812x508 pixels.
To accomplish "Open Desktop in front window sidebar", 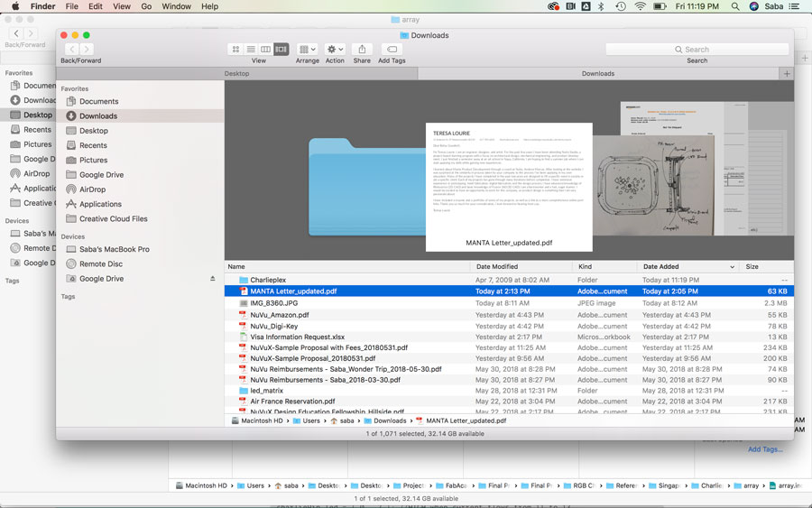I will tap(140, 131).
